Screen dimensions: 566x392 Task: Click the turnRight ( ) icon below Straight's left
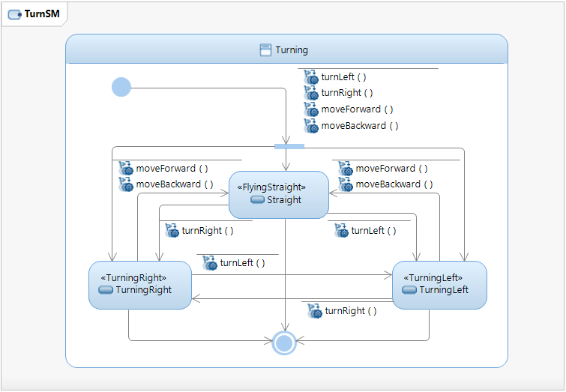point(172,230)
